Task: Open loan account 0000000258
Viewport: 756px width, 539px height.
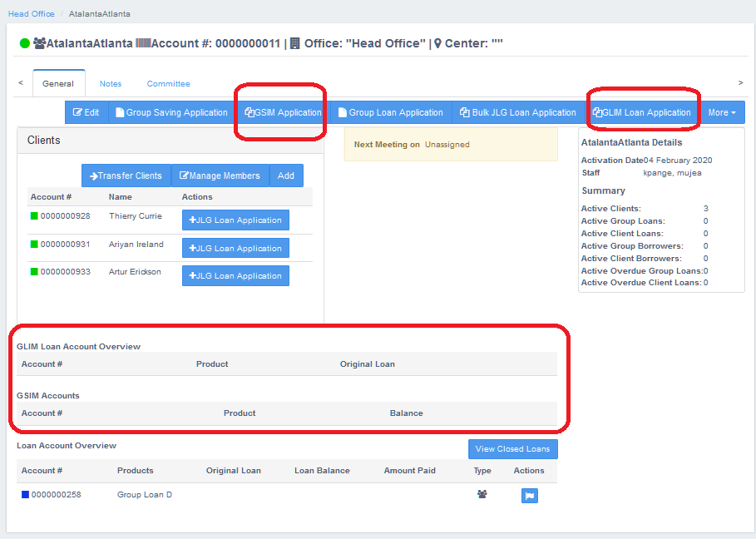Action: tap(56, 495)
